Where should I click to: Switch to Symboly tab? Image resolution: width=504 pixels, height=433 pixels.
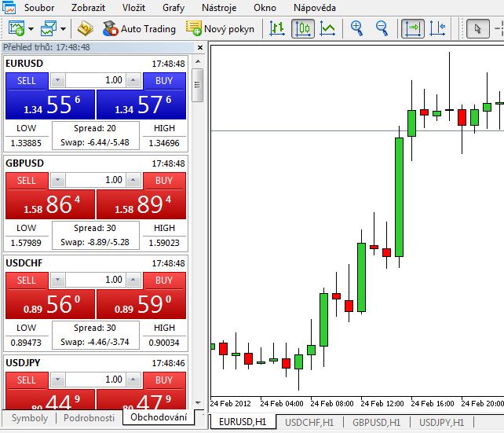click(30, 418)
